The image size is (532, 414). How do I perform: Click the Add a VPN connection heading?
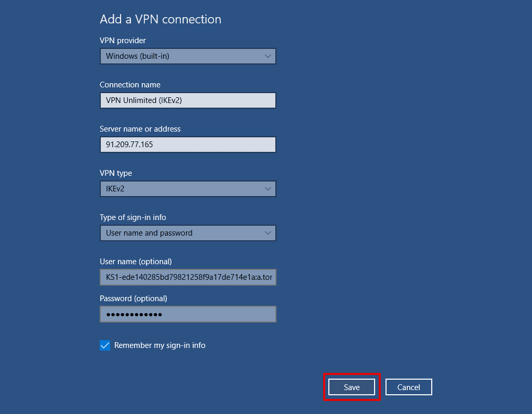[160, 19]
